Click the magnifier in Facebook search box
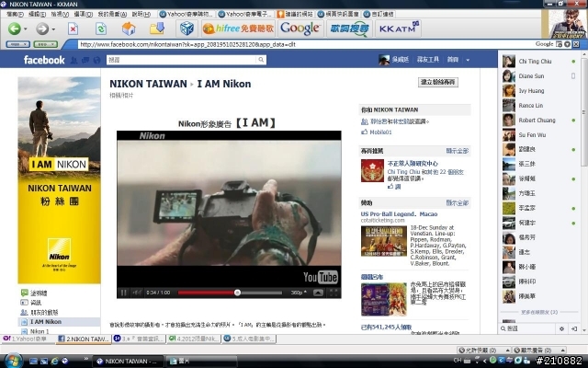 [261, 60]
